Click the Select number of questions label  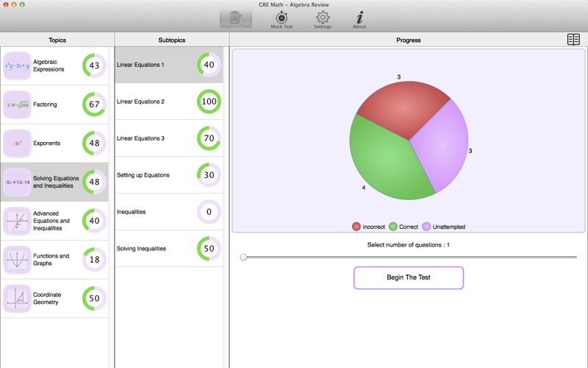(x=409, y=245)
